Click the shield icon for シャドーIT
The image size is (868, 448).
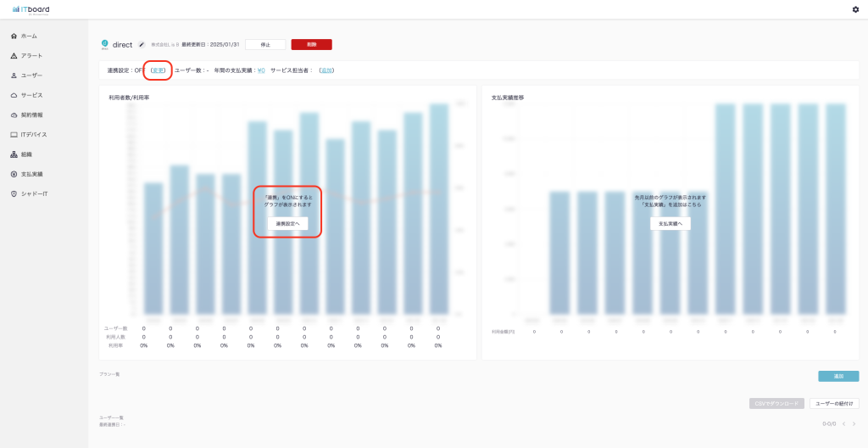click(14, 193)
